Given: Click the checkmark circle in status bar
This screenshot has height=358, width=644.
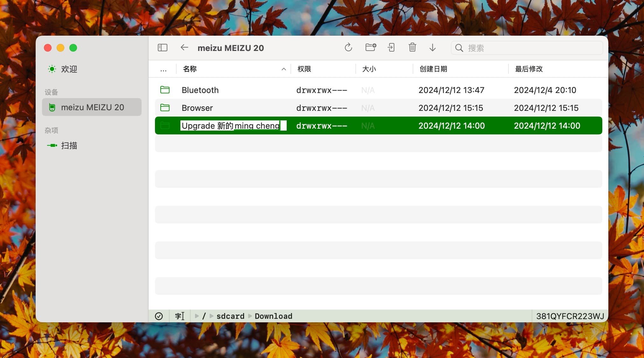Looking at the screenshot, I should tap(159, 316).
